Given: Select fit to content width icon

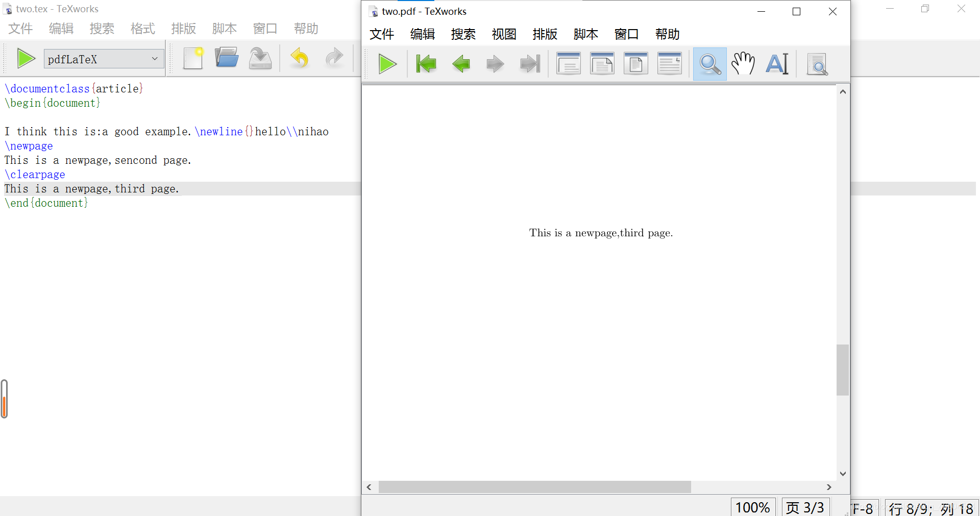Looking at the screenshot, I should tap(670, 64).
